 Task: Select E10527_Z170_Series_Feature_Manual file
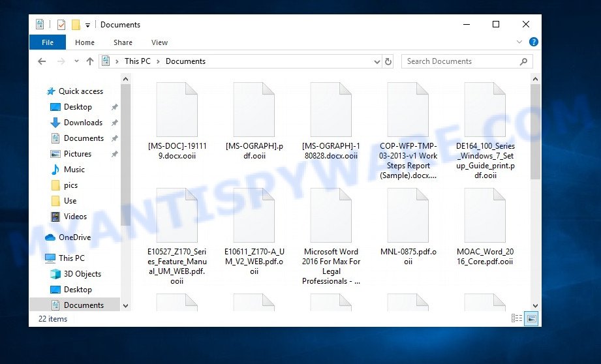click(x=177, y=237)
